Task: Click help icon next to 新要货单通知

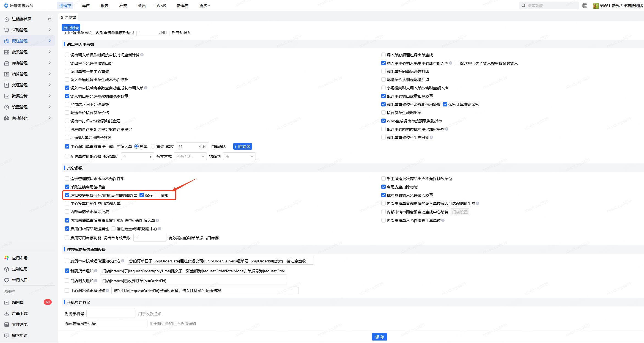Action: pyautogui.click(x=96, y=271)
